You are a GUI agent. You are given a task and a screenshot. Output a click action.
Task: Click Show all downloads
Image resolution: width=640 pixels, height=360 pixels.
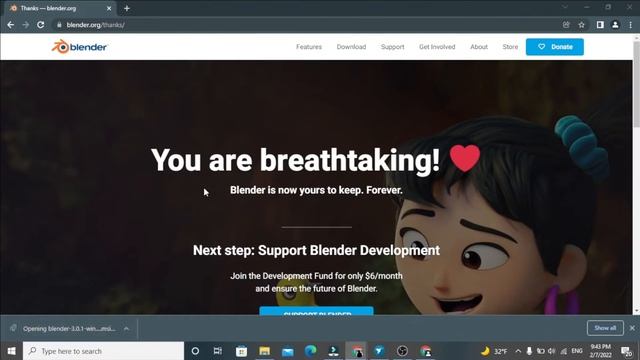coord(605,328)
